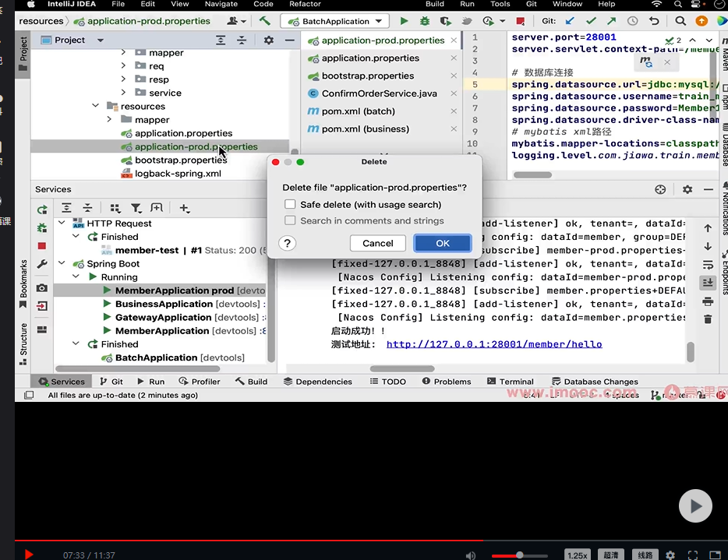Rollback changes with undo arrow icon
Screen dimensions: 728x560
[654, 21]
